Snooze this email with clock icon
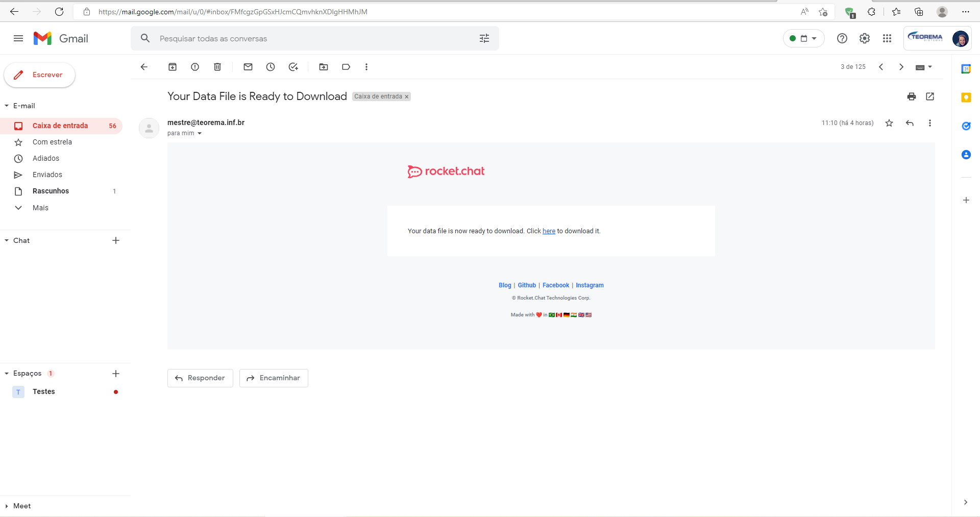The height and width of the screenshot is (517, 980). pos(271,67)
